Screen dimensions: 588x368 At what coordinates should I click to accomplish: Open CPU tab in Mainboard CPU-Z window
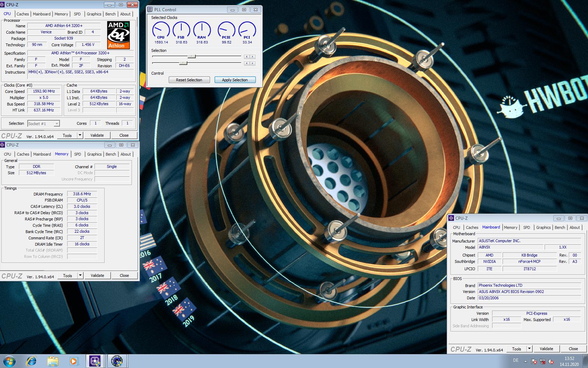[457, 227]
